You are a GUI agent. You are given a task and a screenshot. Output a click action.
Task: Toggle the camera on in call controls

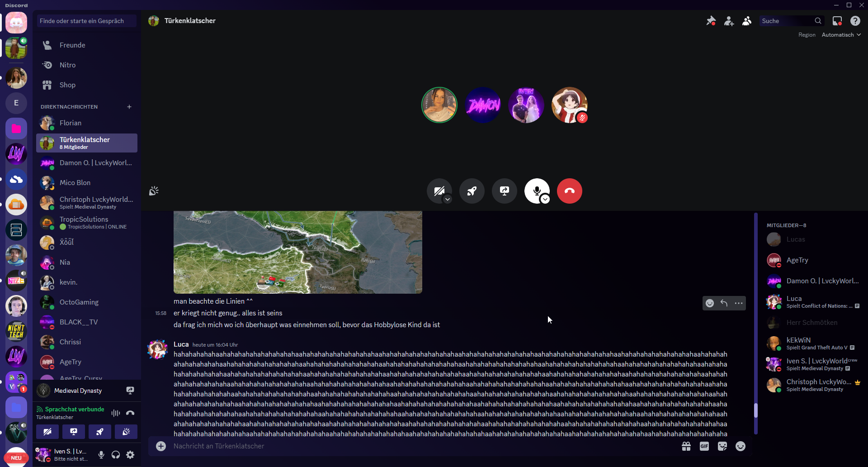pyautogui.click(x=438, y=191)
